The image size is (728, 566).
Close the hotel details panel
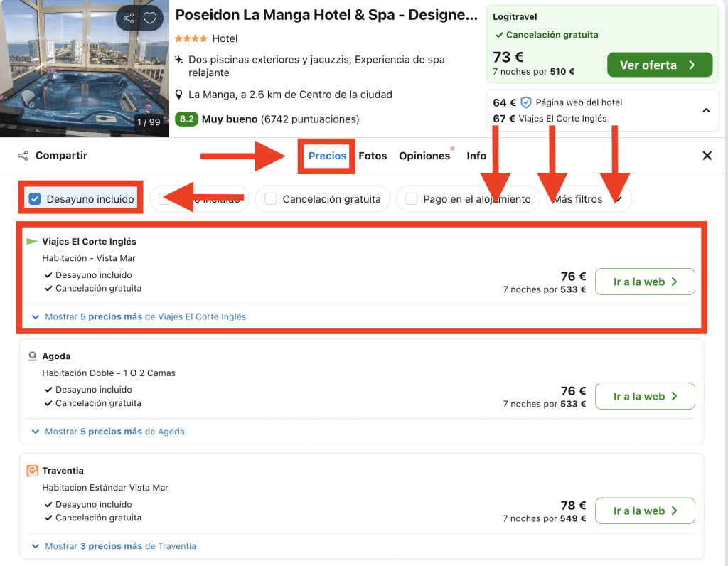tap(707, 156)
